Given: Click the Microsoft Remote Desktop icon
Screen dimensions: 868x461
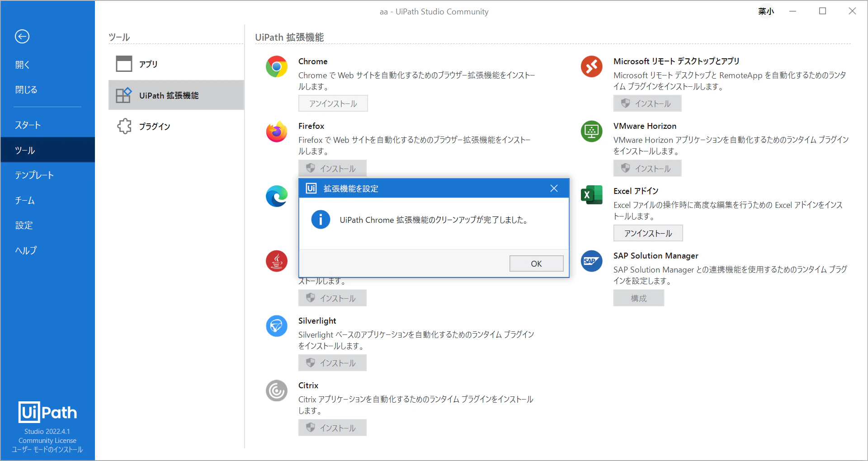Looking at the screenshot, I should 592,66.
